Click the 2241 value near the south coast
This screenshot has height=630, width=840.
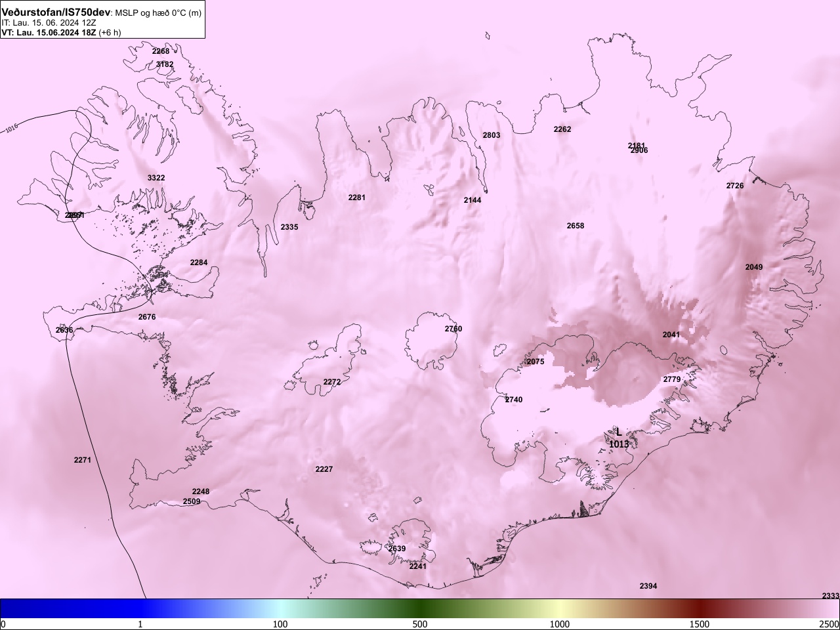(418, 566)
